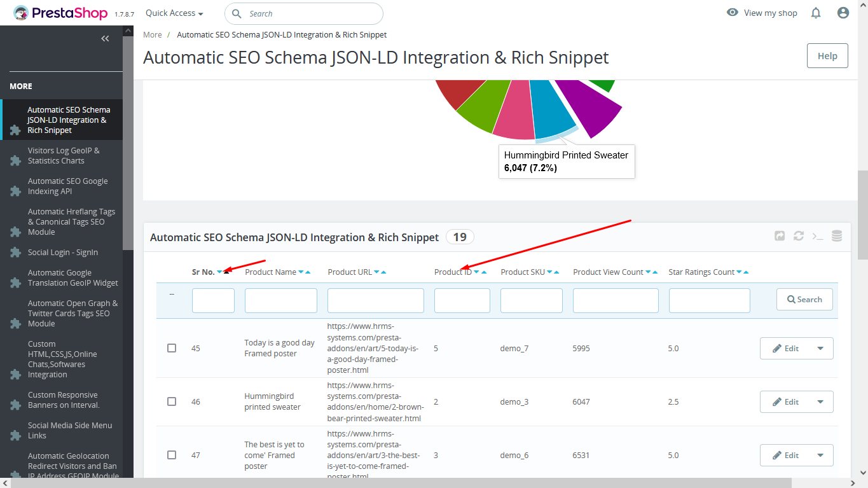Click the eye icon beside View my shop
This screenshot has height=488, width=868.
point(733,13)
